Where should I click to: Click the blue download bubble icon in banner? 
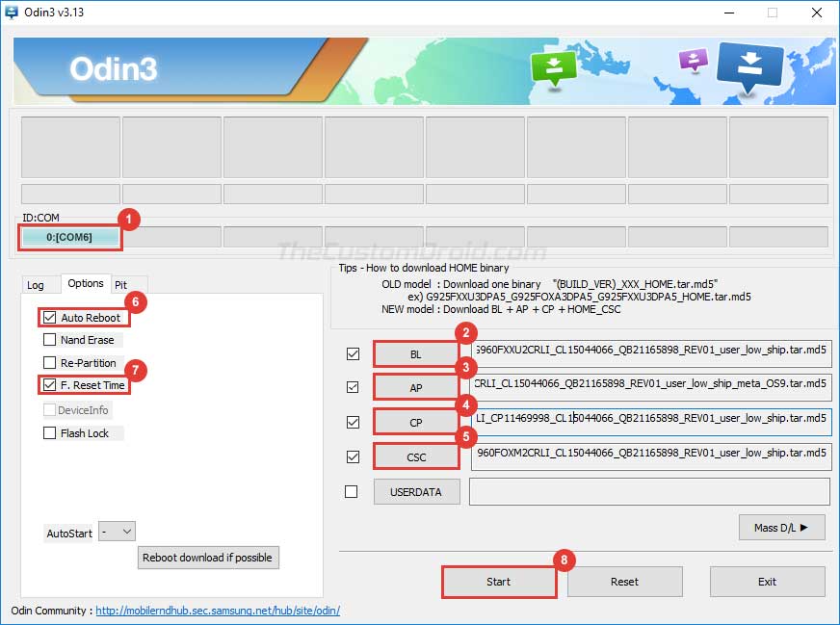749,67
